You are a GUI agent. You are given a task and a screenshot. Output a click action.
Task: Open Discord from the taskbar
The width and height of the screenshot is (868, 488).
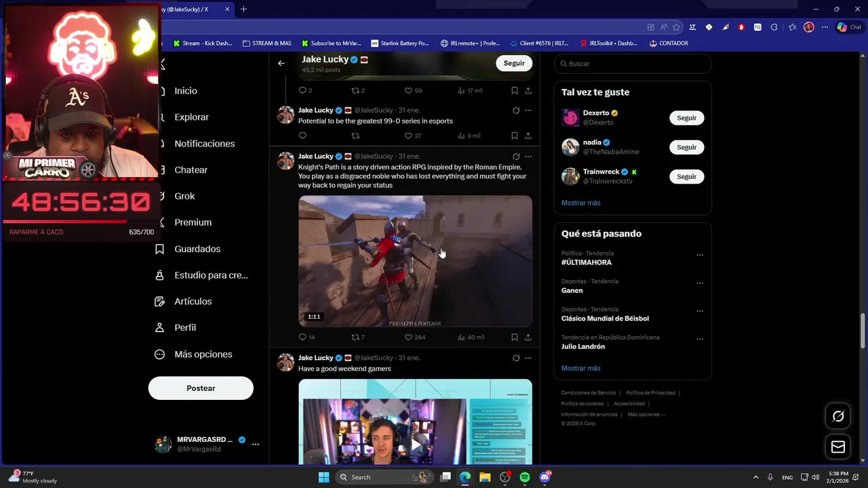point(545,477)
